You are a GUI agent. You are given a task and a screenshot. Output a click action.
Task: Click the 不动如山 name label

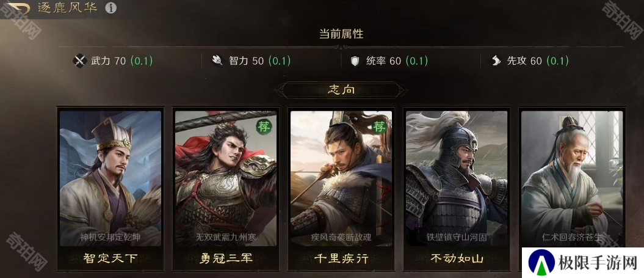point(457,258)
